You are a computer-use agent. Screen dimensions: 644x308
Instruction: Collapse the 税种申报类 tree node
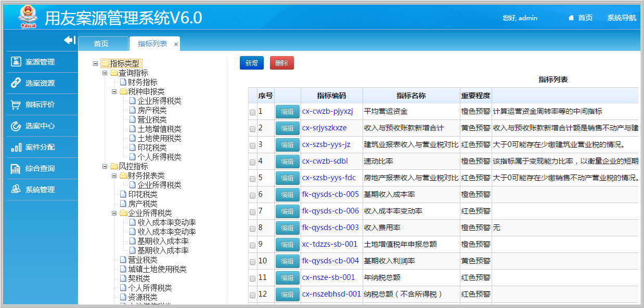(x=114, y=91)
